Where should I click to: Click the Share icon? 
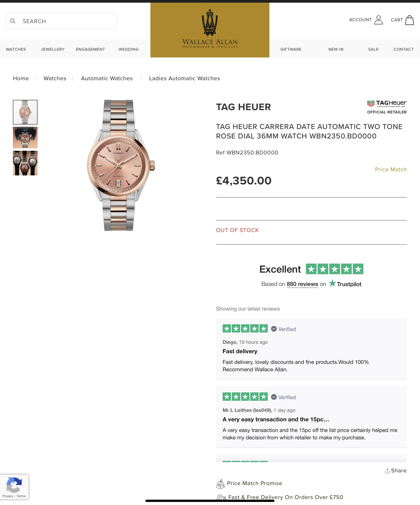point(387,471)
